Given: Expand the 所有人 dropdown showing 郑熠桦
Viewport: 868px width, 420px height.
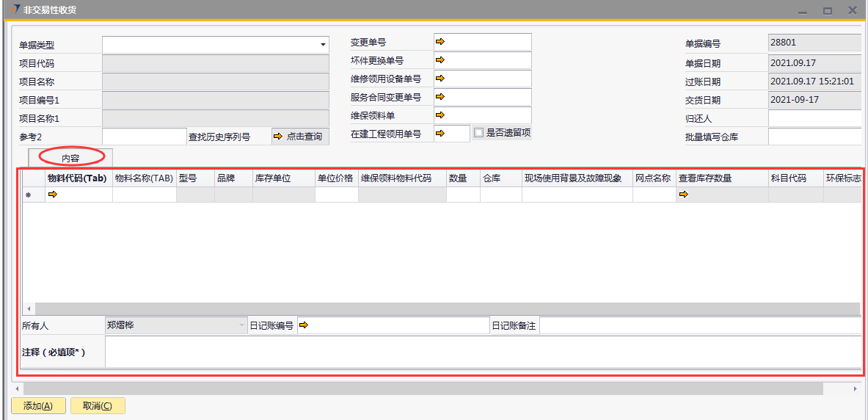Looking at the screenshot, I should (241, 325).
